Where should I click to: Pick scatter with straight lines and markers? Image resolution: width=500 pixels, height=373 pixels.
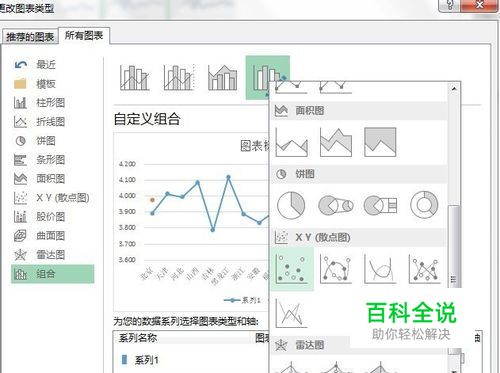pyautogui.click(x=424, y=269)
